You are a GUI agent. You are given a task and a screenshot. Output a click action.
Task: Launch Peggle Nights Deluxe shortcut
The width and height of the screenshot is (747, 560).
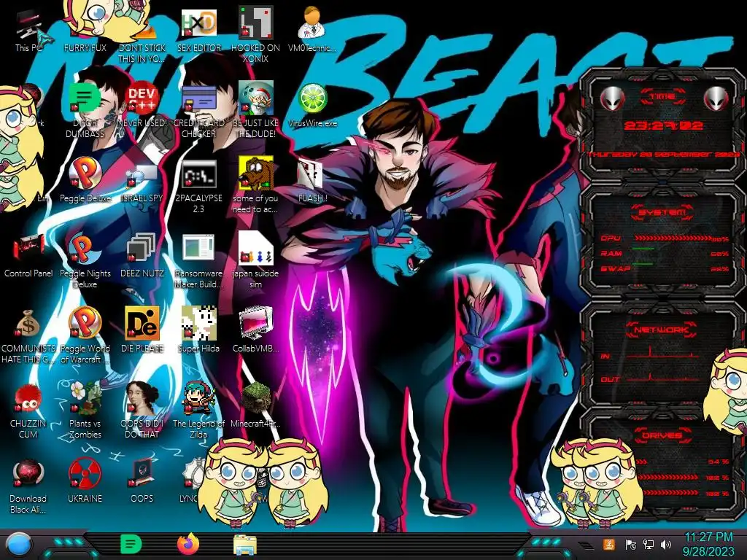point(85,261)
